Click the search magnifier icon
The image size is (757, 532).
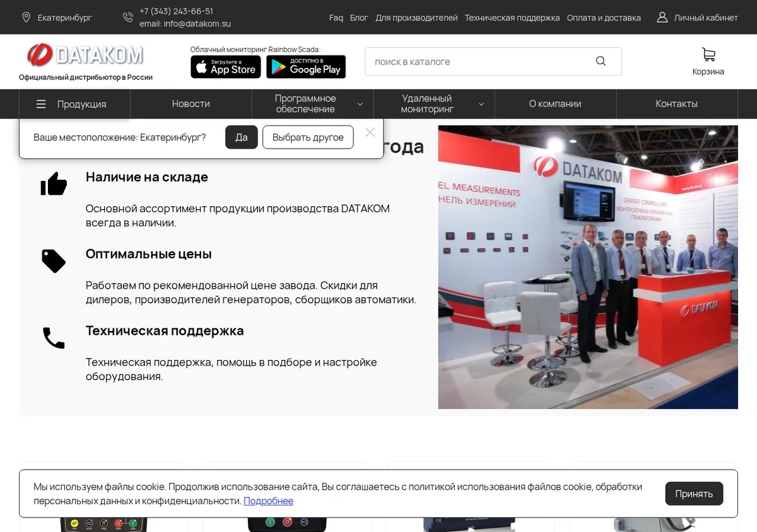pos(601,61)
